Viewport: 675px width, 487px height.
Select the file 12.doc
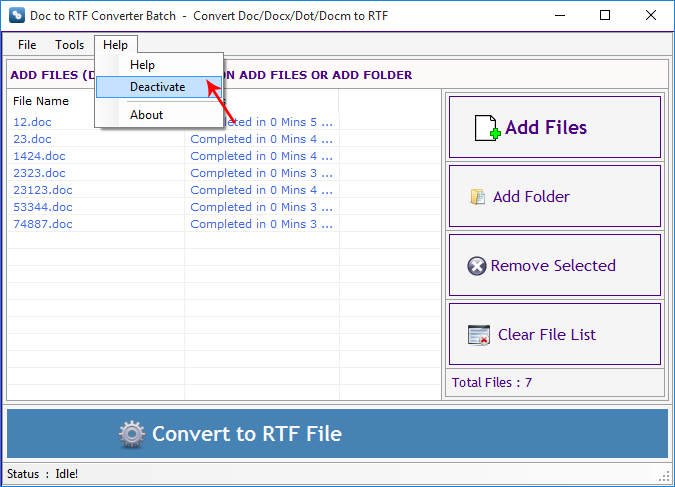tap(32, 122)
